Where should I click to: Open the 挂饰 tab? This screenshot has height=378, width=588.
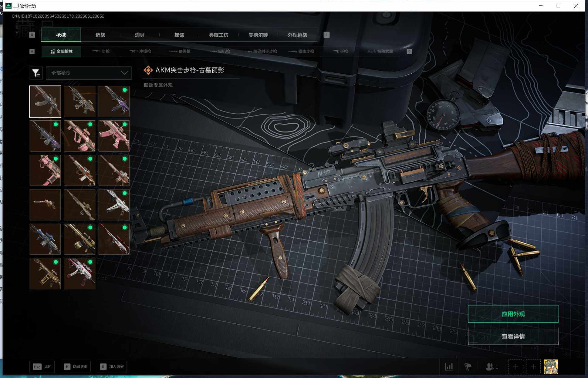(179, 35)
